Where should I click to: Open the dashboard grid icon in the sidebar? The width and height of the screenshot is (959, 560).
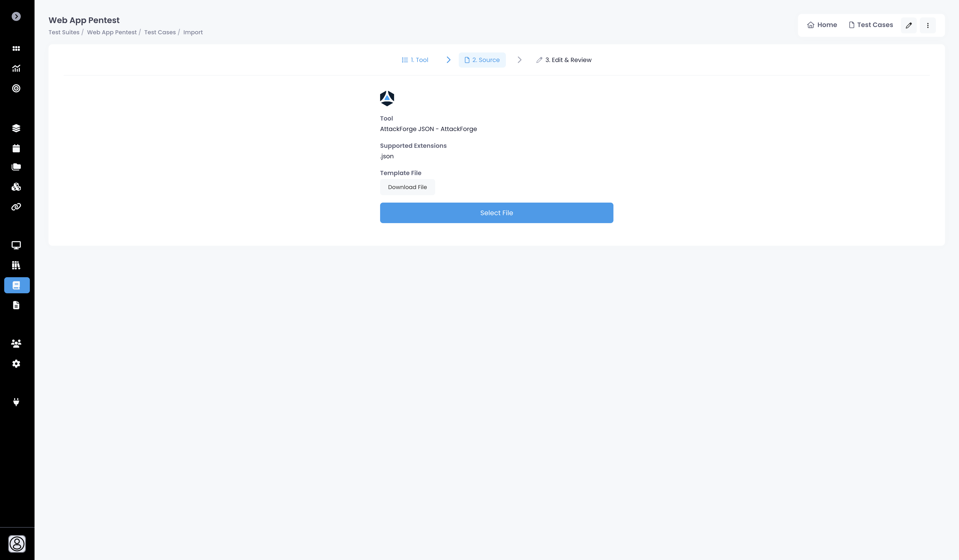pyautogui.click(x=16, y=48)
